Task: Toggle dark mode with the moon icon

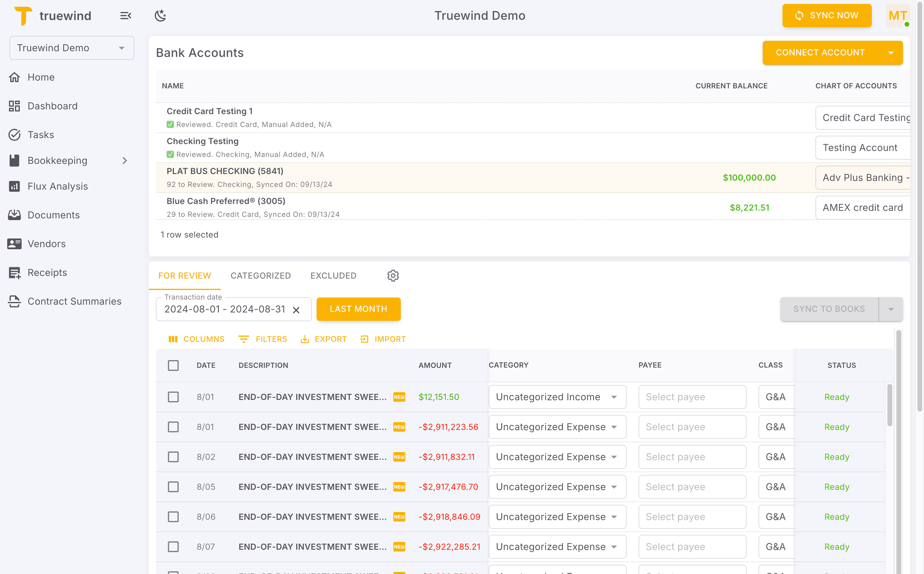Action: [160, 16]
